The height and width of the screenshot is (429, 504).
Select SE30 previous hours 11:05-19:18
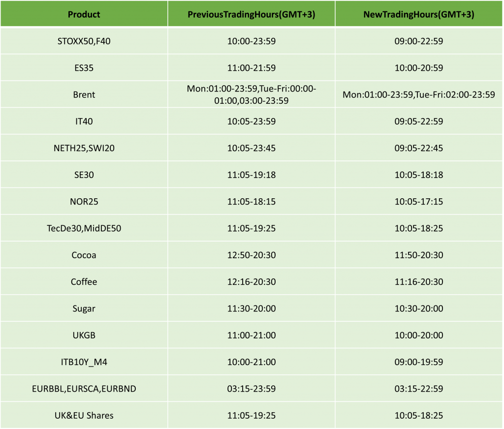(x=252, y=175)
